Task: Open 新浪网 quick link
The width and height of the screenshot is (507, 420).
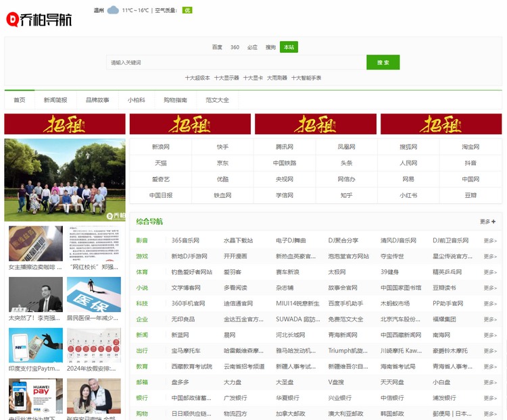Action: pos(161,147)
